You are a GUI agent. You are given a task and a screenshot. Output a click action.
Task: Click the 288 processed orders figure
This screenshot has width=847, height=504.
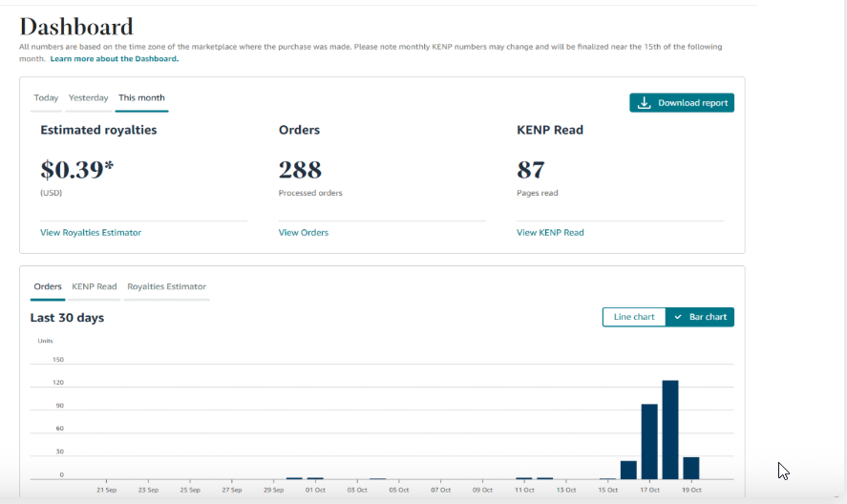(300, 170)
